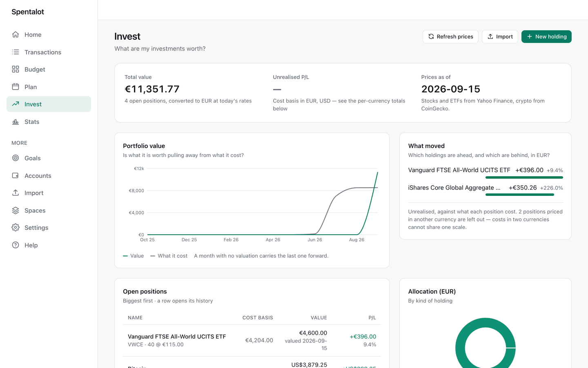Click the What moved card title
588x368 pixels.
(x=426, y=146)
